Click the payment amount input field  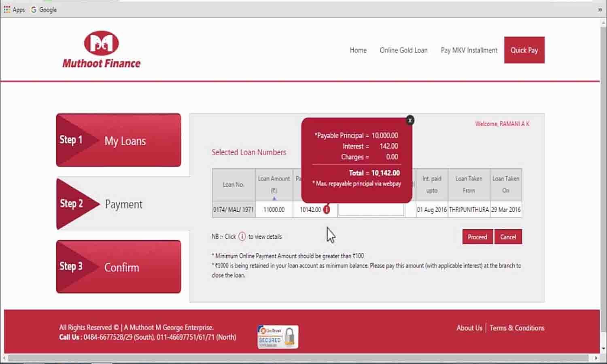370,210
